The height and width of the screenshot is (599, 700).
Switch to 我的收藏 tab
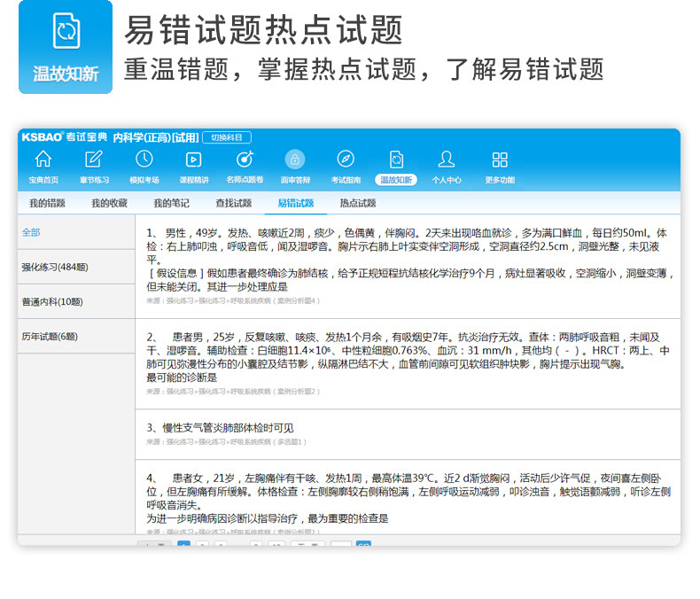coord(109,204)
